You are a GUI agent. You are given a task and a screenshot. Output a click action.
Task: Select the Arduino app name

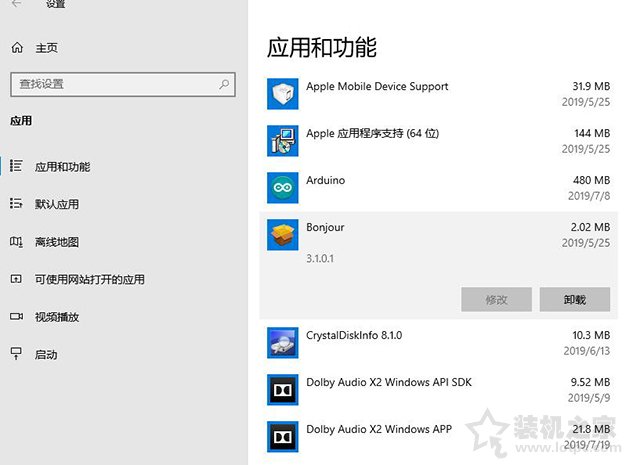pyautogui.click(x=325, y=180)
